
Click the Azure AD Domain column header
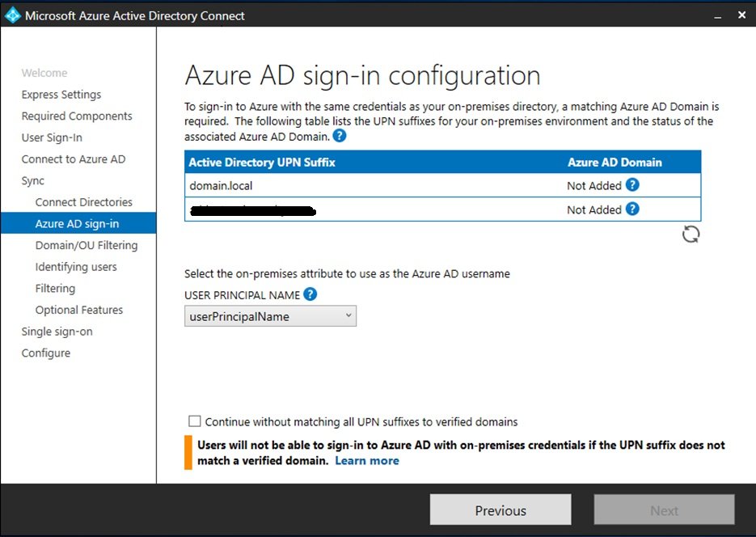tap(615, 163)
